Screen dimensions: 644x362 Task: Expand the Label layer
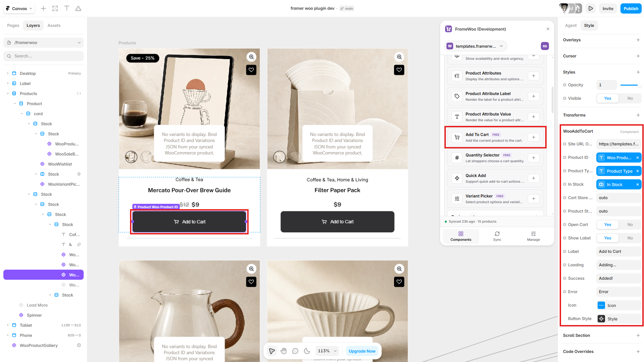tap(8, 83)
